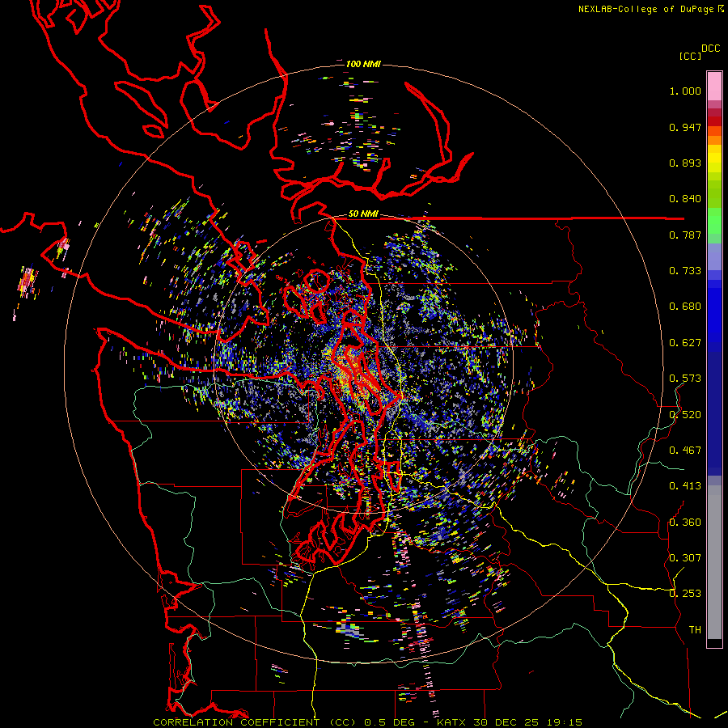The width and height of the screenshot is (728, 728).
Task: Click the pink swatch at top of color bar
Action: pyautogui.click(x=714, y=86)
